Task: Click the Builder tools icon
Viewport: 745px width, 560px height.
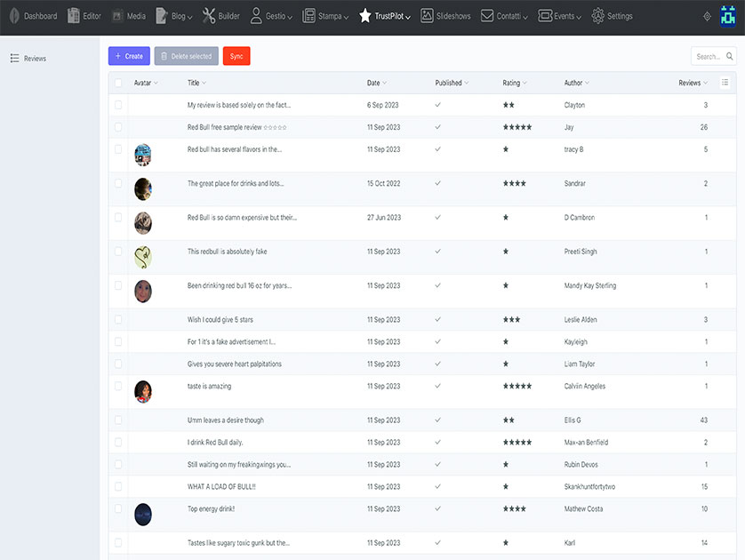Action: [x=209, y=16]
